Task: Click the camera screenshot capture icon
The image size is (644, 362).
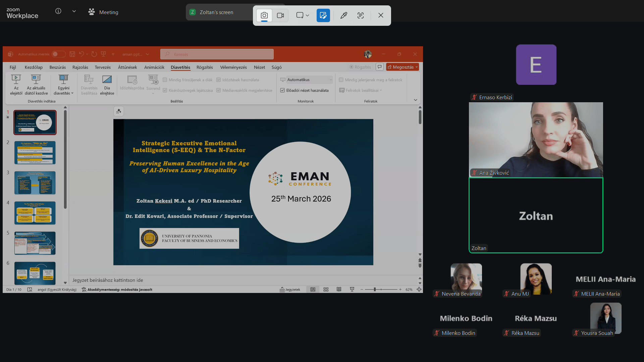Action: tap(264, 15)
